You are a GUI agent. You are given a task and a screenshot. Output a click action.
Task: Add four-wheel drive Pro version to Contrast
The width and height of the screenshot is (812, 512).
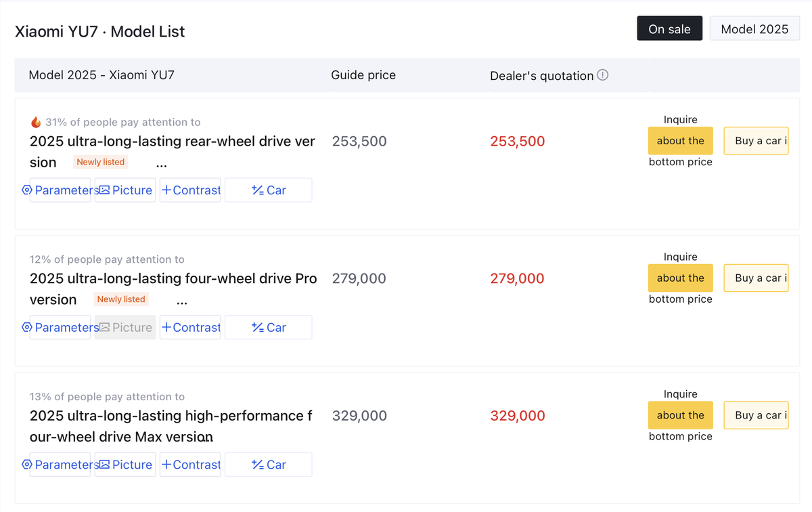pyautogui.click(x=190, y=328)
